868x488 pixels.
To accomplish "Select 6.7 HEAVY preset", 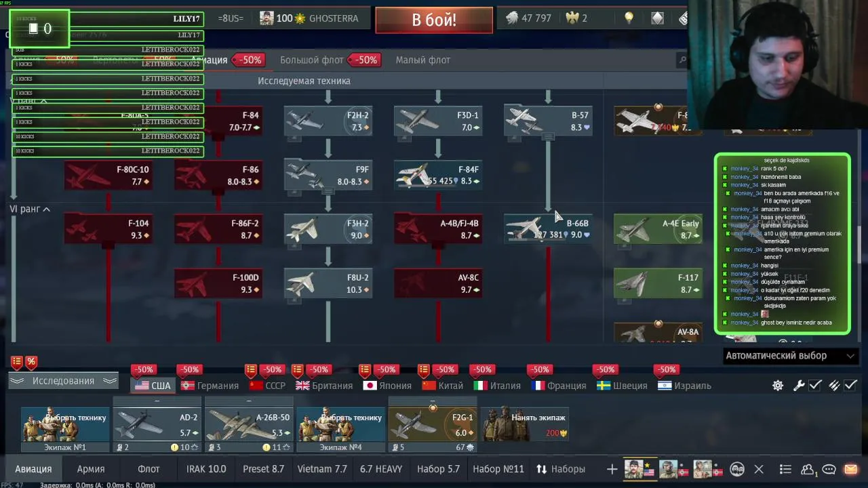I will tap(381, 469).
